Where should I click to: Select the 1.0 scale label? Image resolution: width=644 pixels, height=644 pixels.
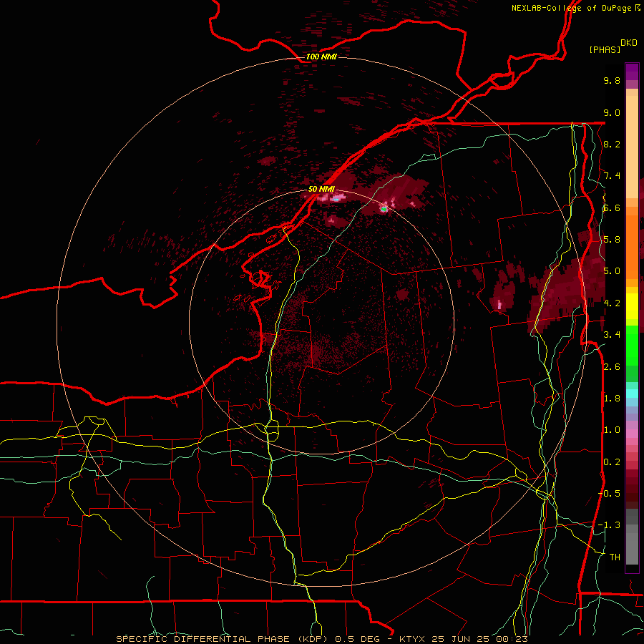click(612, 430)
